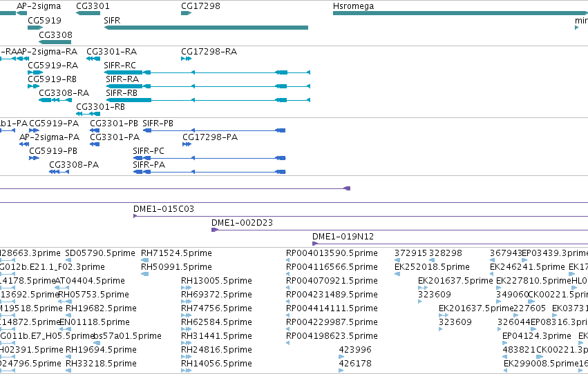
Task: Select EST EK246241.5prime
Action: pyautogui.click(x=527, y=267)
